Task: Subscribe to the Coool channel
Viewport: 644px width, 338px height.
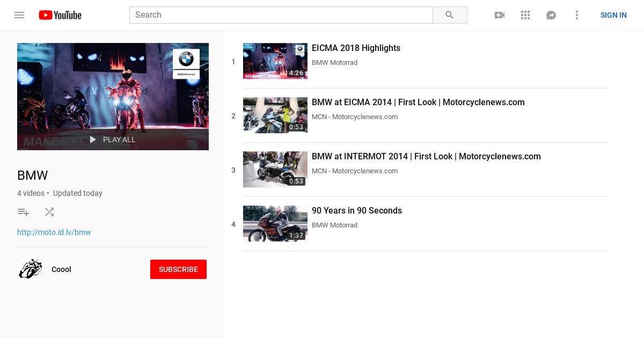Action: (x=178, y=269)
